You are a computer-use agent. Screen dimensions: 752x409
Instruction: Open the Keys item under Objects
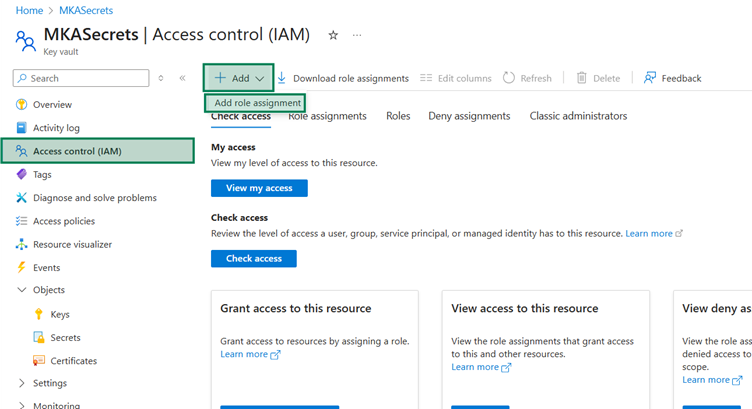coord(60,314)
